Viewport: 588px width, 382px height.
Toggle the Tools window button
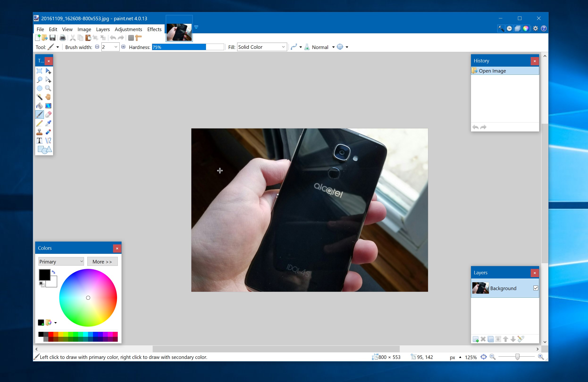501,29
